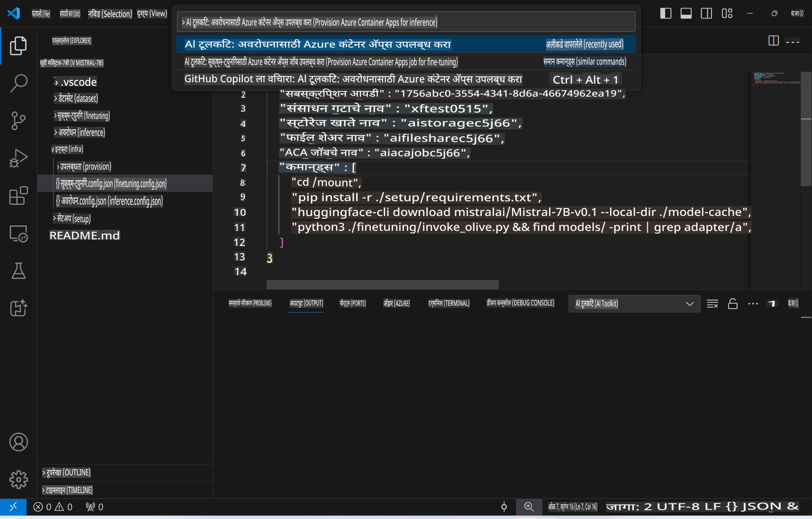Open the File menu
This screenshot has width=812, height=519.
click(41, 14)
